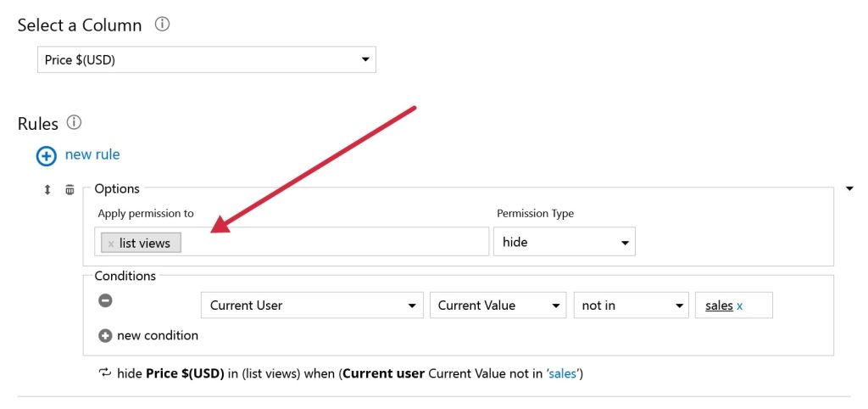Open the not in operator dropdown
This screenshot has height=409, width=868.
pos(631,305)
